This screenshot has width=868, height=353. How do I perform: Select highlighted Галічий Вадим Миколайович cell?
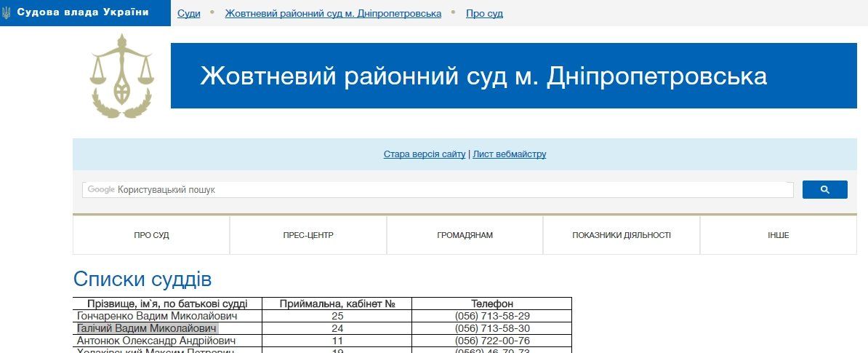click(167, 328)
